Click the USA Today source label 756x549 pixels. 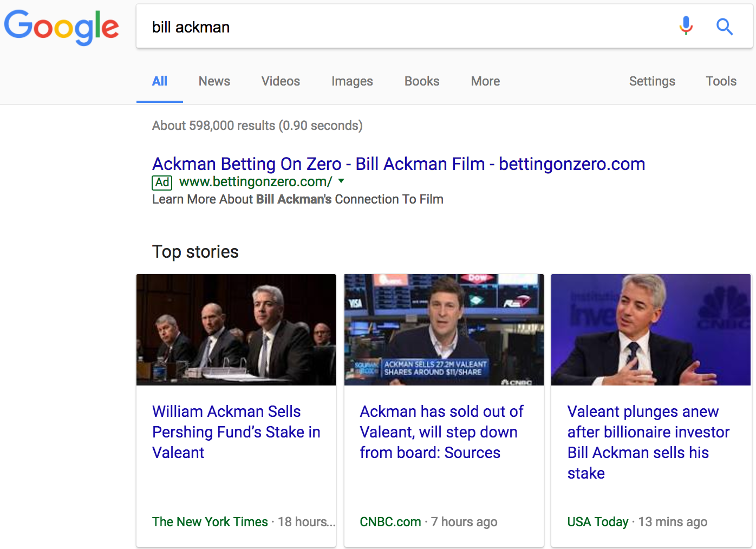[x=598, y=522]
